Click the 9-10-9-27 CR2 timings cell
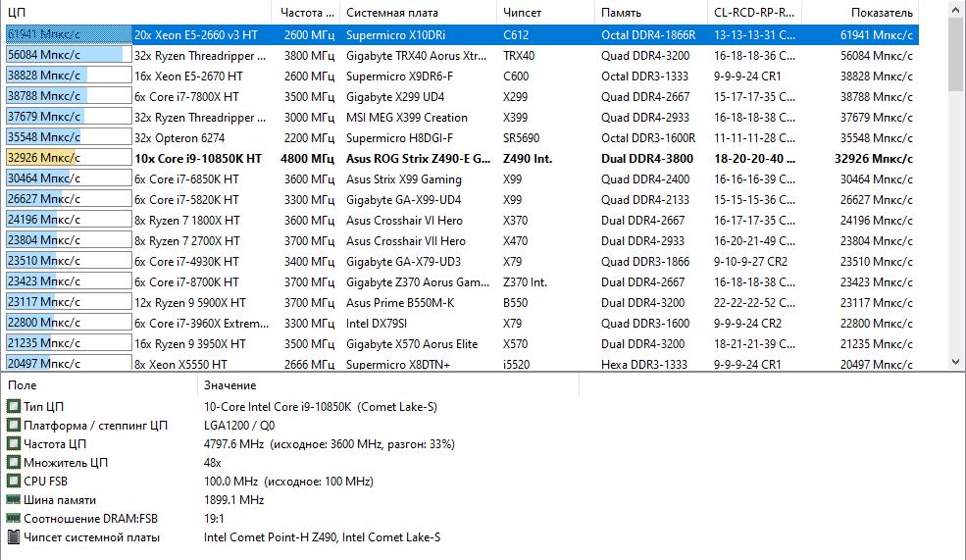The height and width of the screenshot is (560, 966). 750,261
